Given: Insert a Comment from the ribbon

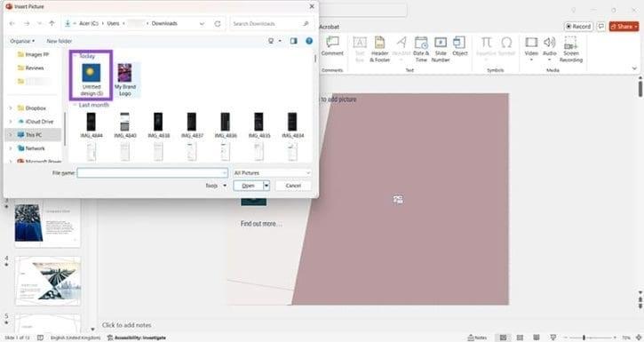Looking at the screenshot, I should [332, 46].
